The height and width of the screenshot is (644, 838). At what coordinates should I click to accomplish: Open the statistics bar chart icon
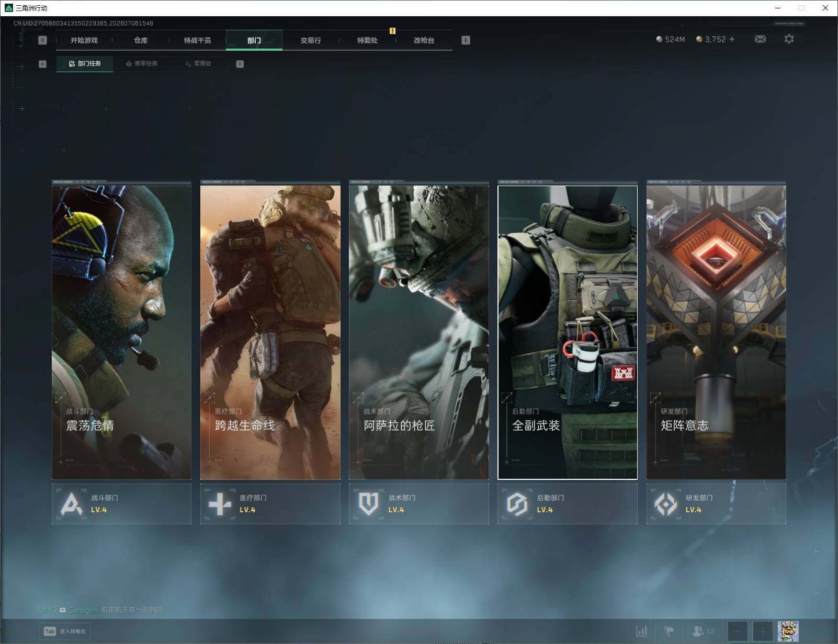click(x=641, y=631)
